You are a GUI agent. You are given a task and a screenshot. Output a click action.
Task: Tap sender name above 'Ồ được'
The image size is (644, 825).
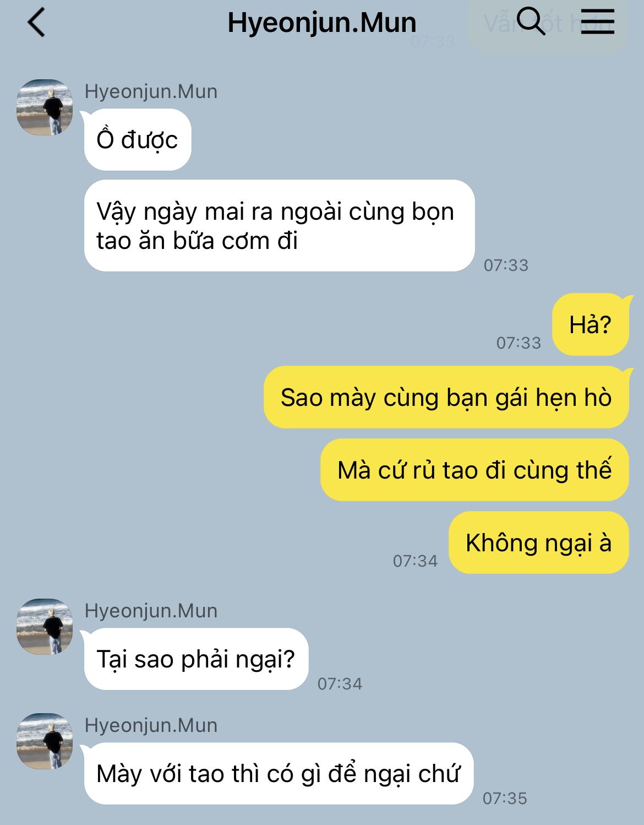[x=151, y=91]
